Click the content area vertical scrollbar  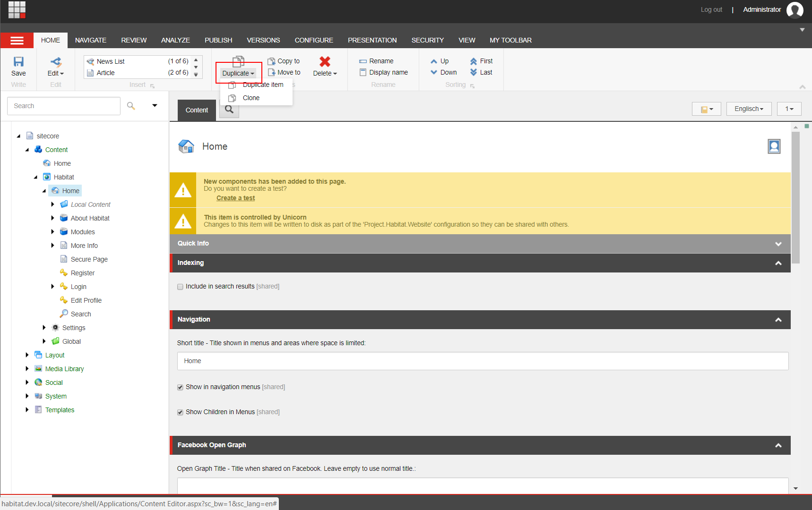pyautogui.click(x=796, y=197)
